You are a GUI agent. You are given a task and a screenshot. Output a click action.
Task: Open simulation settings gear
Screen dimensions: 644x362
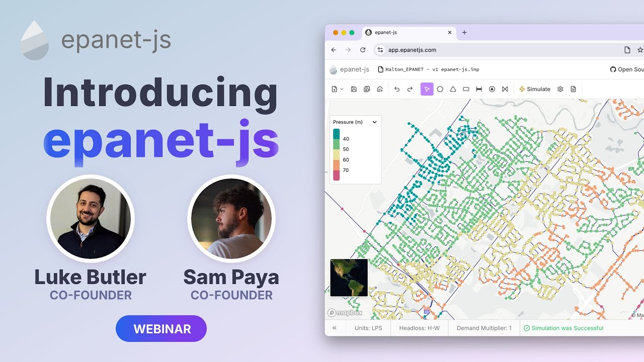pyautogui.click(x=560, y=89)
